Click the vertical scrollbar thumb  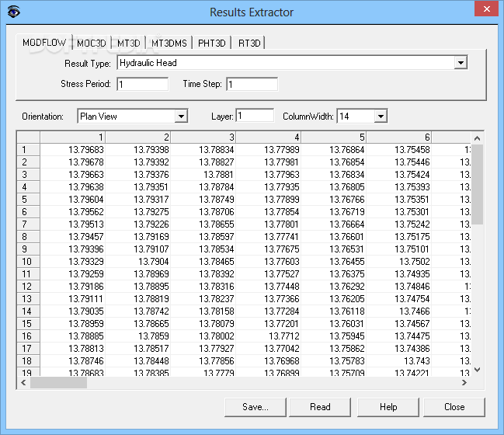pos(478,185)
